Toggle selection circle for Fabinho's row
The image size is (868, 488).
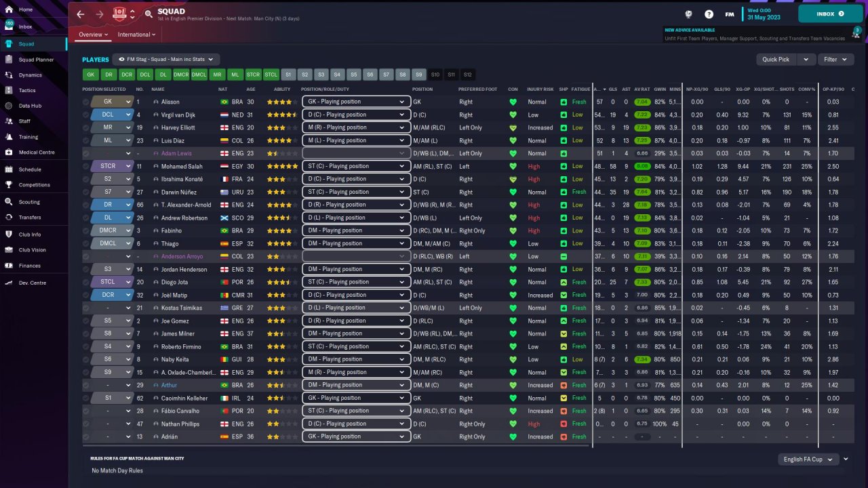click(x=85, y=230)
